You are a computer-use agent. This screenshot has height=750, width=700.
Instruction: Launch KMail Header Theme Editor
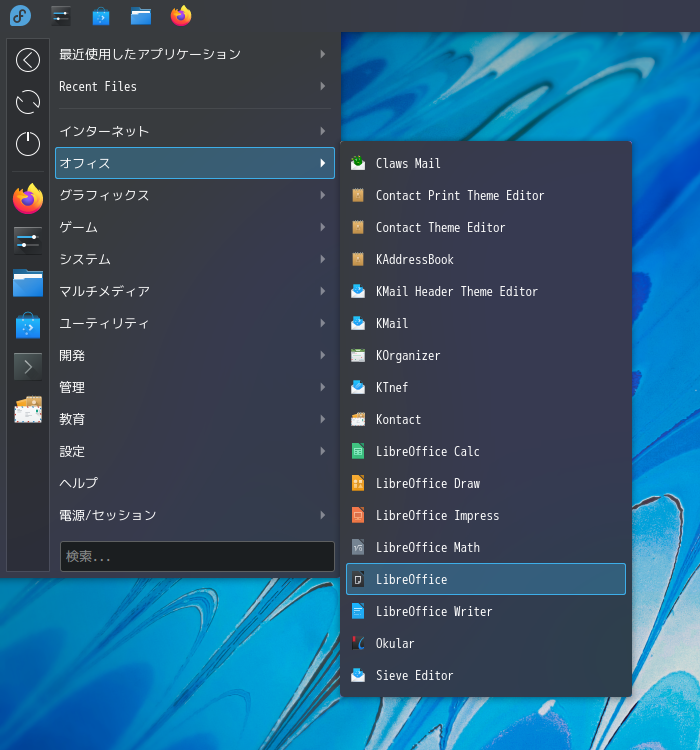tap(486, 291)
